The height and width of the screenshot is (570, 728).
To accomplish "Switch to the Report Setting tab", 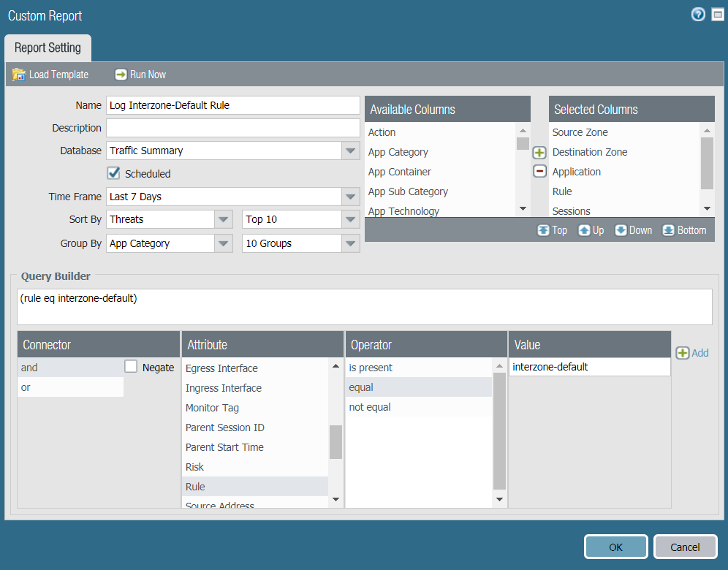I will (48, 48).
